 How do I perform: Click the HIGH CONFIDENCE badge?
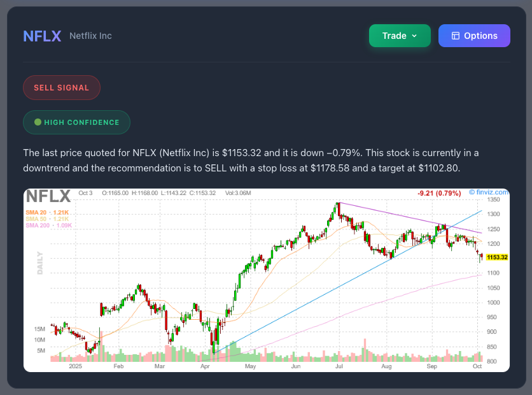76,122
